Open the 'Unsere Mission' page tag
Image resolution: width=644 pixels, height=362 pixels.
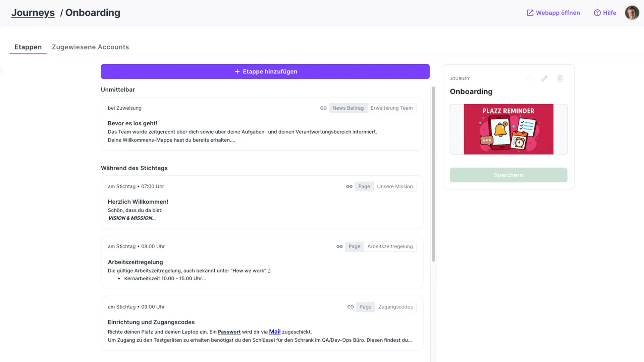[395, 186]
